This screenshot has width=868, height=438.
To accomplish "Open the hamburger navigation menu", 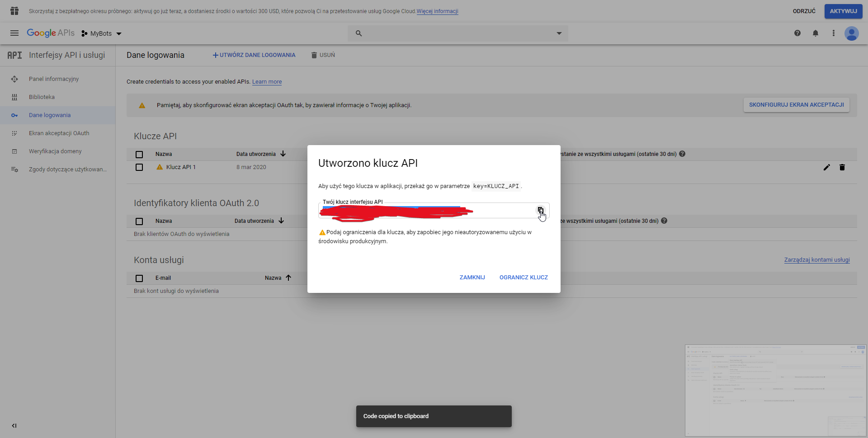I will [x=14, y=33].
